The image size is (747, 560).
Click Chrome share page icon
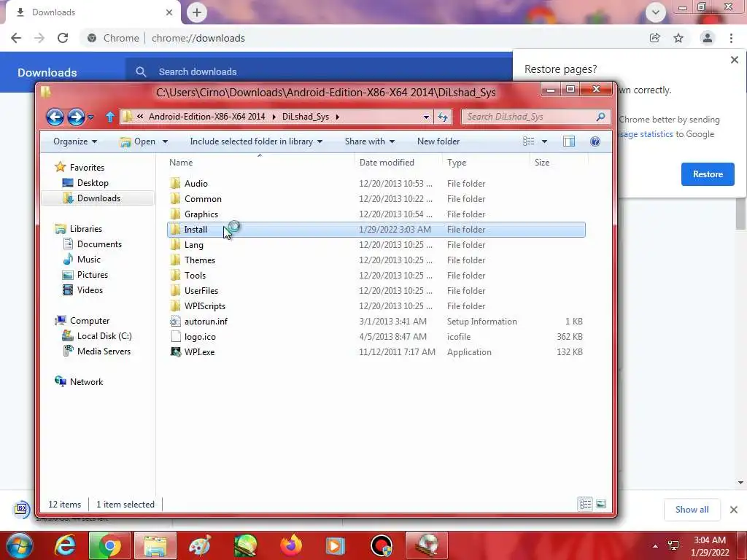tap(654, 38)
